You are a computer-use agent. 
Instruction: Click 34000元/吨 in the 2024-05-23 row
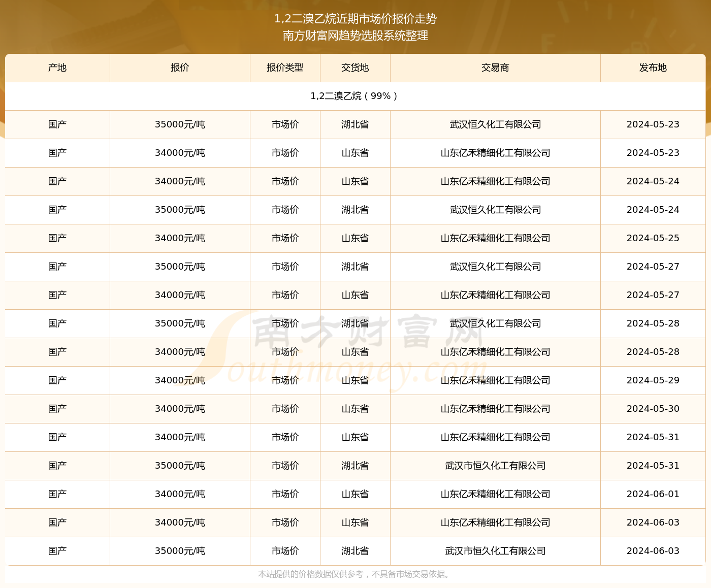[x=180, y=153]
